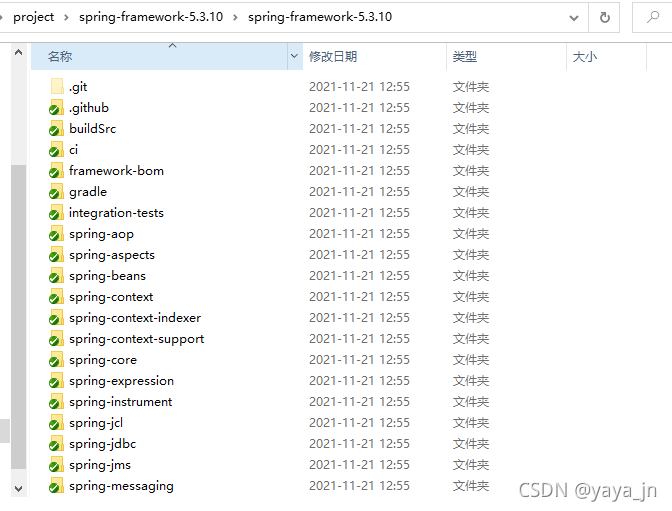
Task: Select the spring-aop folder name
Action: pyautogui.click(x=102, y=234)
